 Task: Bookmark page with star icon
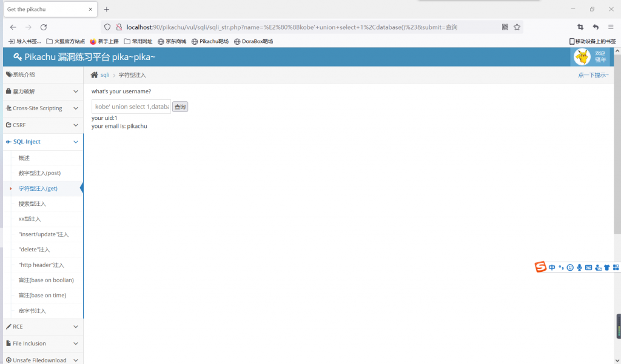(517, 27)
